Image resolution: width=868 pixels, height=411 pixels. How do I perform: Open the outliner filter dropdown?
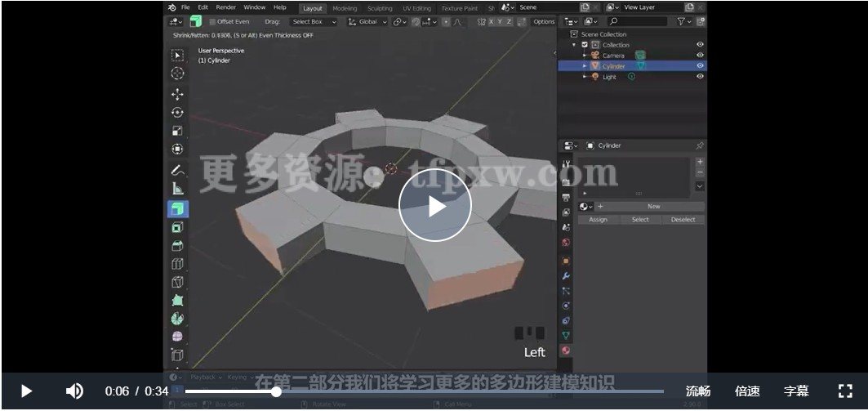(x=683, y=21)
